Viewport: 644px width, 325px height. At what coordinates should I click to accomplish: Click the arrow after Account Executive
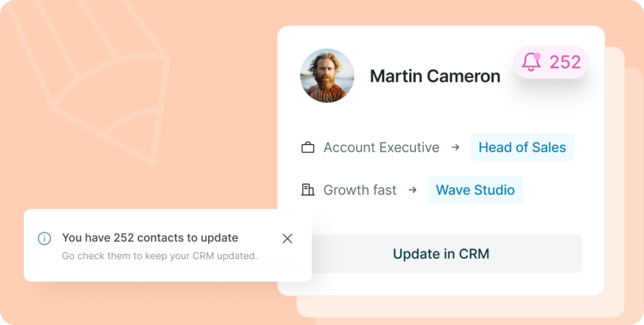click(455, 148)
